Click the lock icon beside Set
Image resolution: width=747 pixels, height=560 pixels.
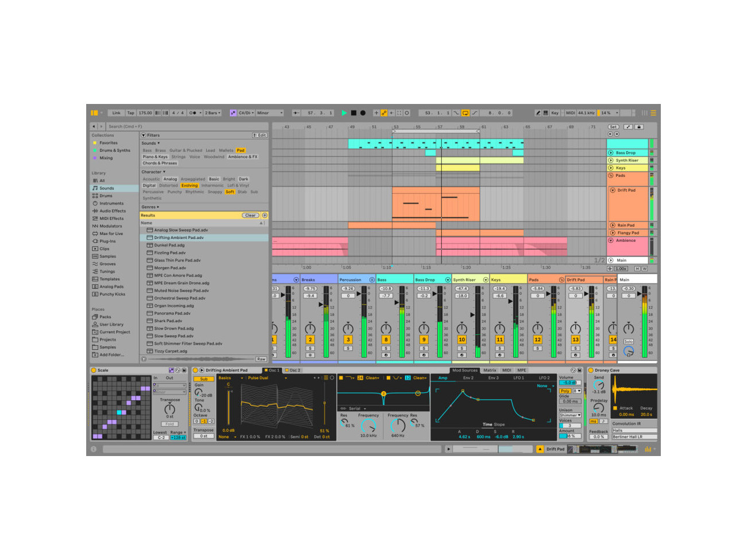639,127
